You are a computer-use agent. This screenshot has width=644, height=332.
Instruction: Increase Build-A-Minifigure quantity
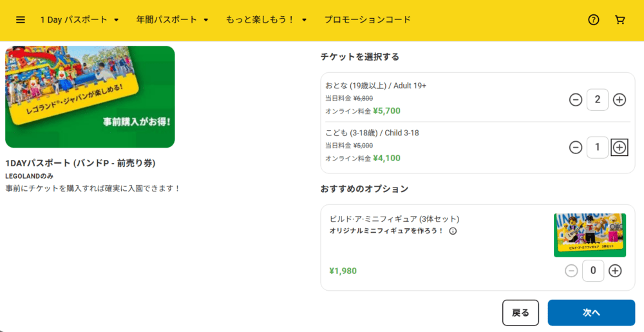[615, 271]
